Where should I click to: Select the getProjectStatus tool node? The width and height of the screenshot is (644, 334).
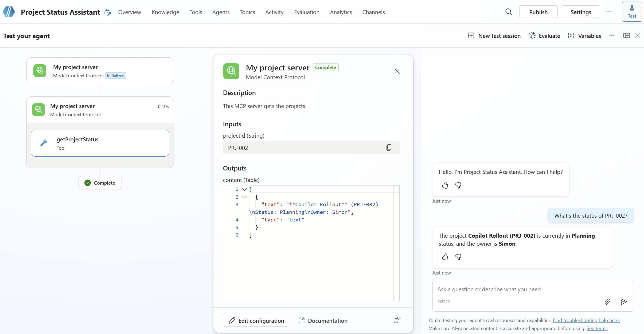point(100,143)
